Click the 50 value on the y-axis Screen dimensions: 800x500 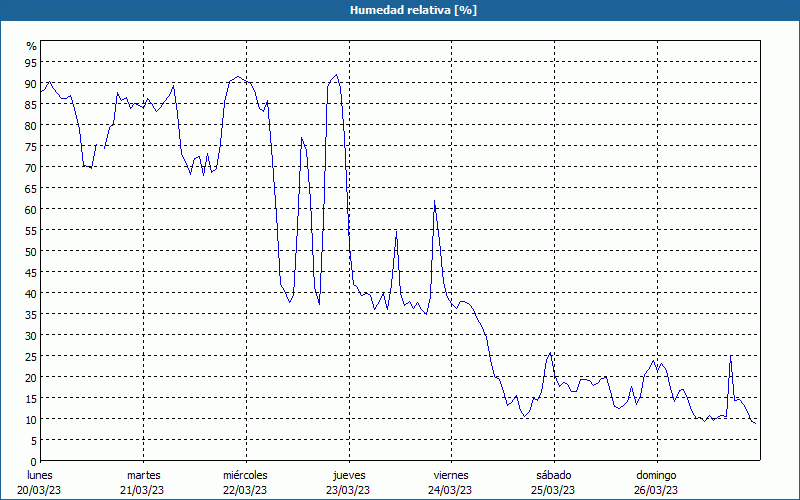pos(31,251)
